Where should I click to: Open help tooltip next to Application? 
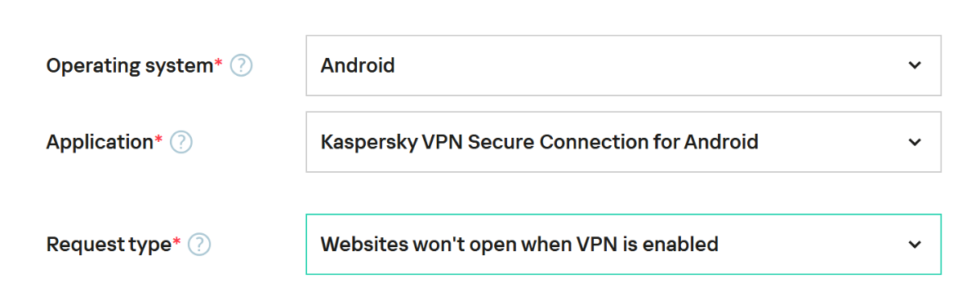(181, 143)
